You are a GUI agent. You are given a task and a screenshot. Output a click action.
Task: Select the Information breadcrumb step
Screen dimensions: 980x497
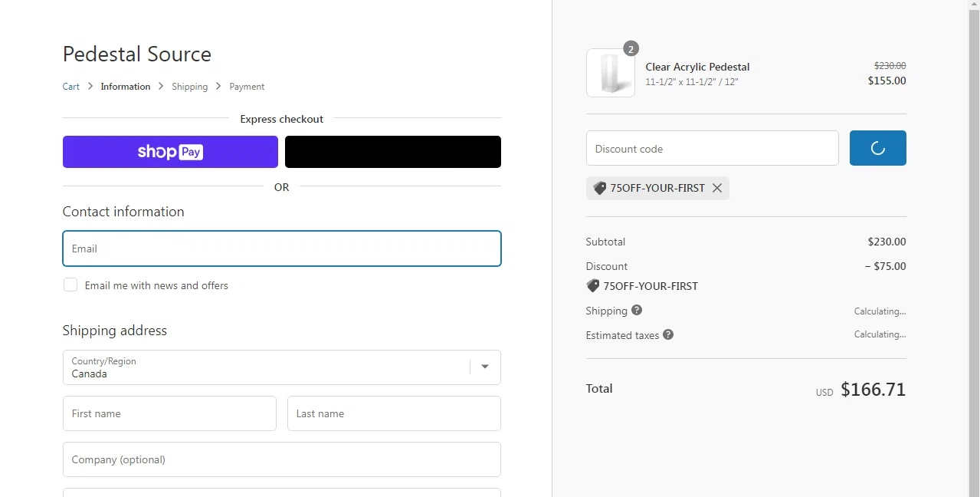126,87
